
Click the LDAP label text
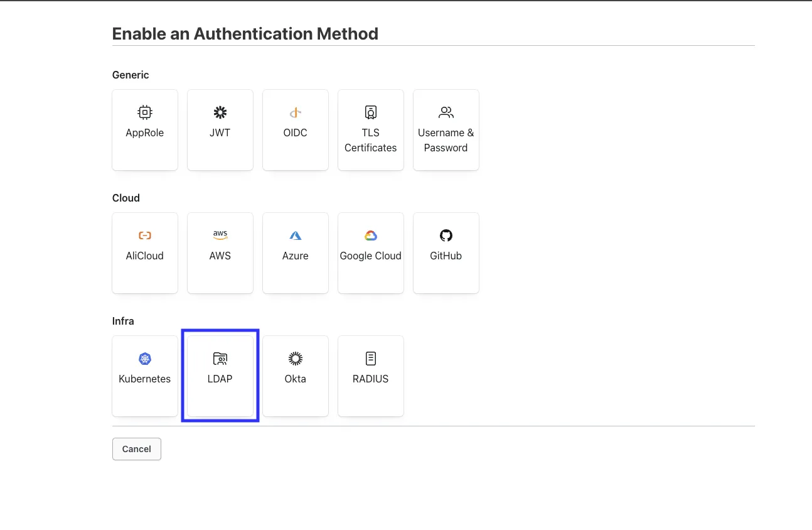click(x=220, y=379)
